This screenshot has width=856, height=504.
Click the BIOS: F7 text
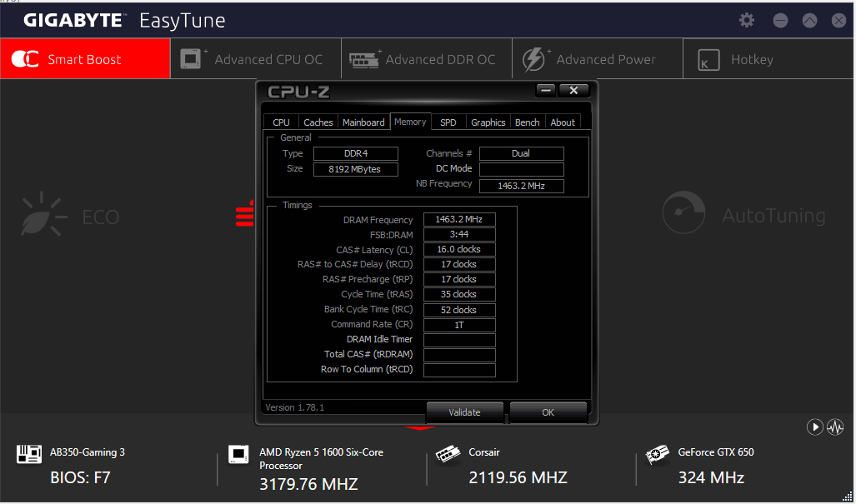click(80, 478)
